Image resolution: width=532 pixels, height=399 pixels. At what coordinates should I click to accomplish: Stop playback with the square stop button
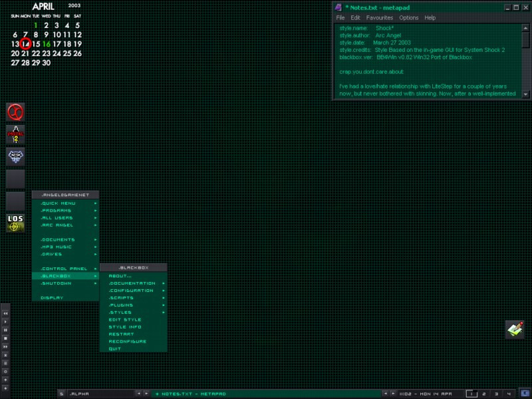[5, 338]
